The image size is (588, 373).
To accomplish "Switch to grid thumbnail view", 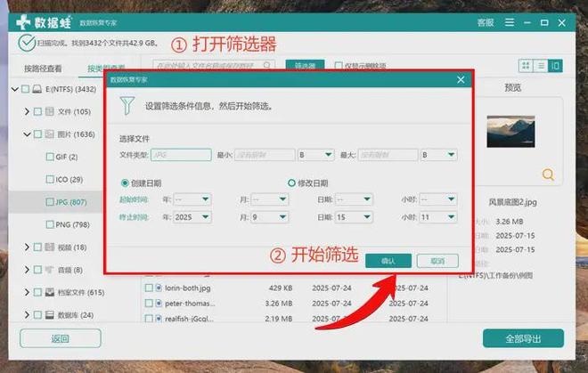I will tap(526, 66).
